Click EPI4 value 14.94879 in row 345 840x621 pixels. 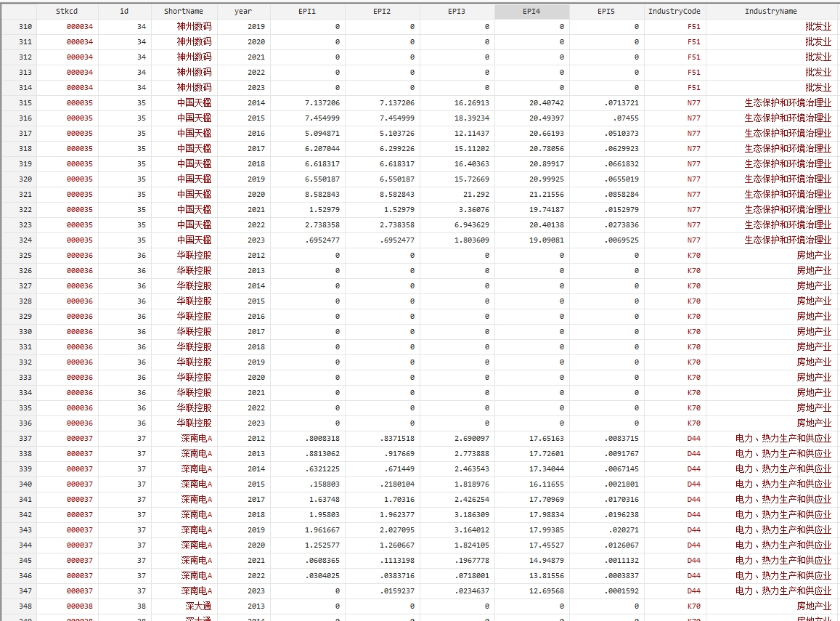click(547, 561)
